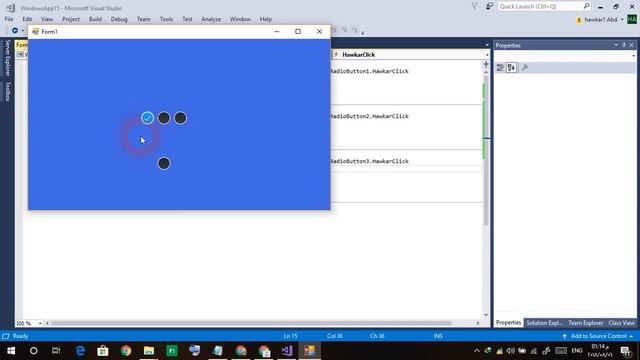Switch to the Solution Explorer tab
Image resolution: width=640 pixels, height=360 pixels.
(x=544, y=323)
